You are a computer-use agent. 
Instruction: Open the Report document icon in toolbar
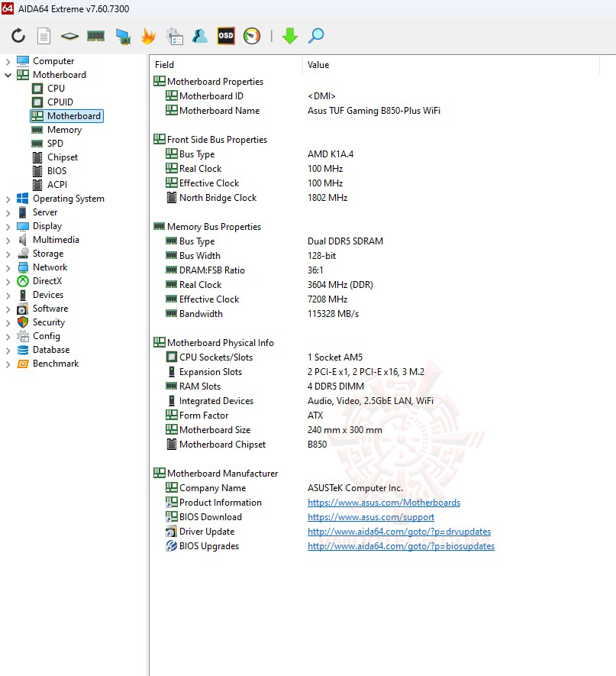44,36
